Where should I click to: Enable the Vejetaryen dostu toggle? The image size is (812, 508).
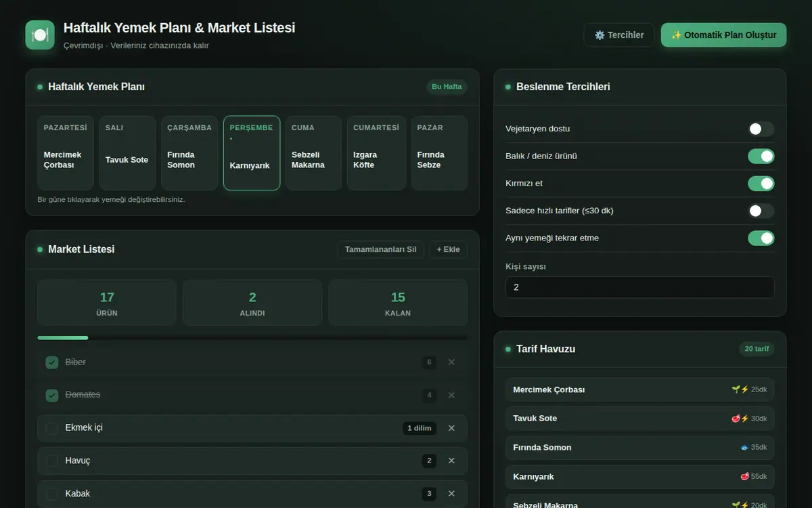761,129
